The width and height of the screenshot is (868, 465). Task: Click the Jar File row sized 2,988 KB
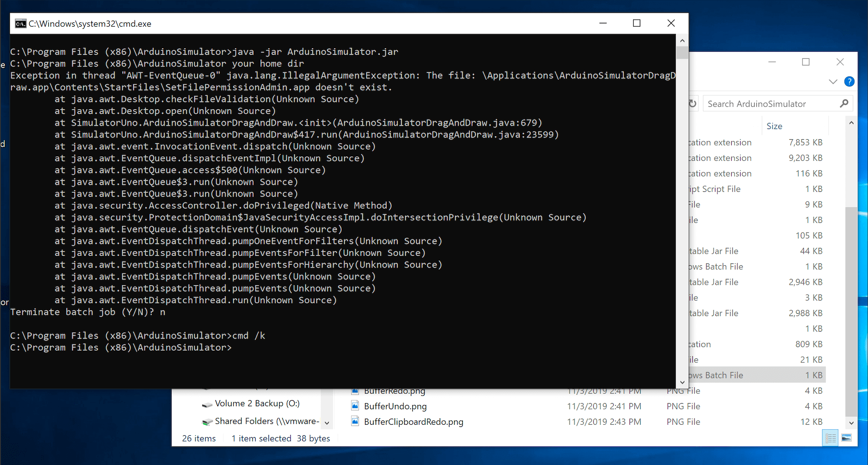click(757, 313)
